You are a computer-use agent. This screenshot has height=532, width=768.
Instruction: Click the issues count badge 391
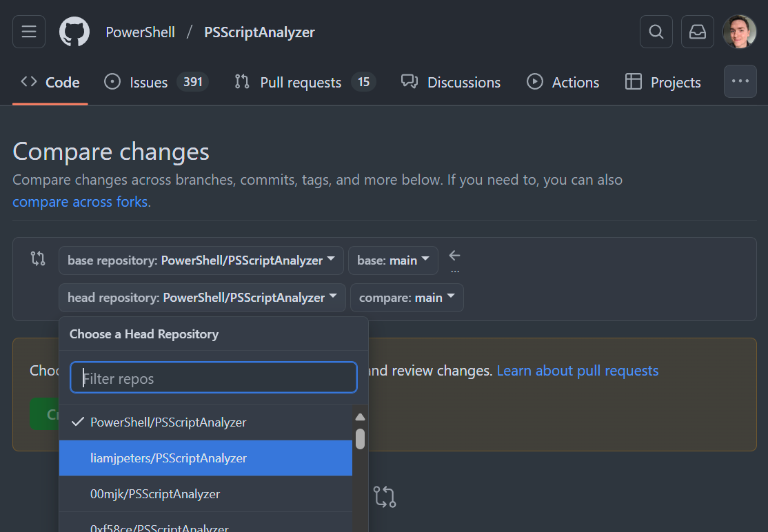(x=192, y=82)
